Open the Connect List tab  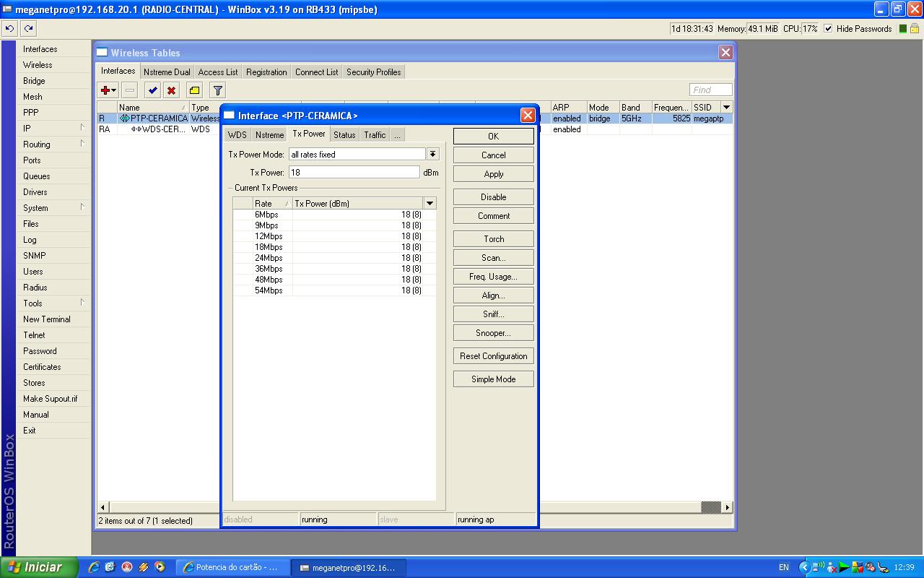pos(316,72)
